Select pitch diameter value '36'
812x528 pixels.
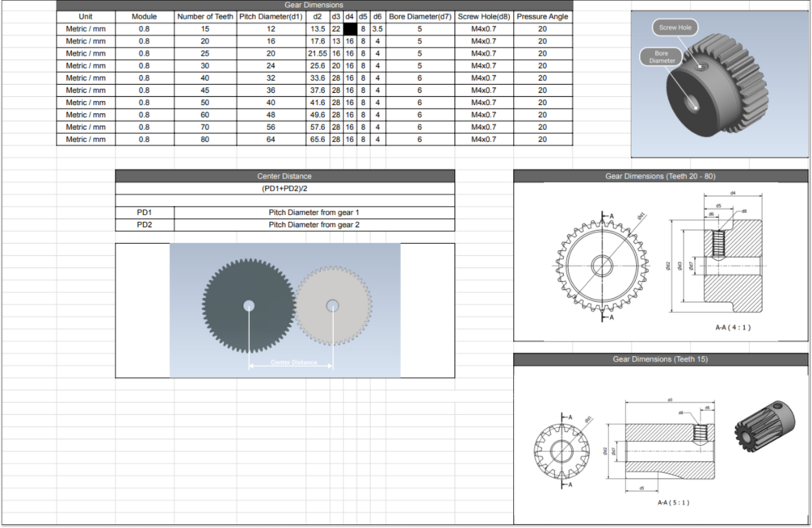tap(271, 90)
